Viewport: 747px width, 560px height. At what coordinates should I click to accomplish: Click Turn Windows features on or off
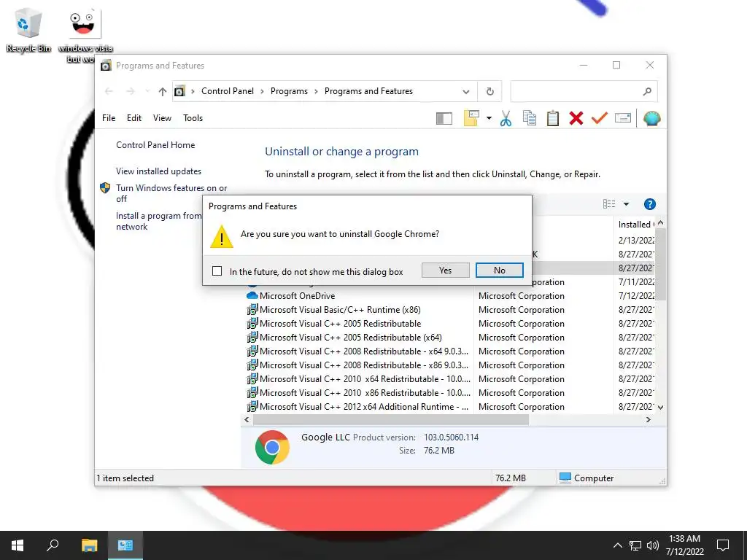171,193
